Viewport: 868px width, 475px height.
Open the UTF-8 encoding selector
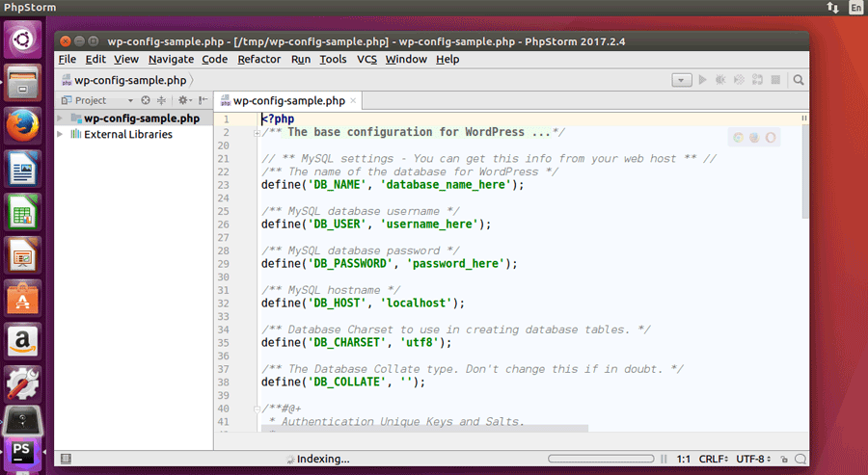pyautogui.click(x=753, y=459)
